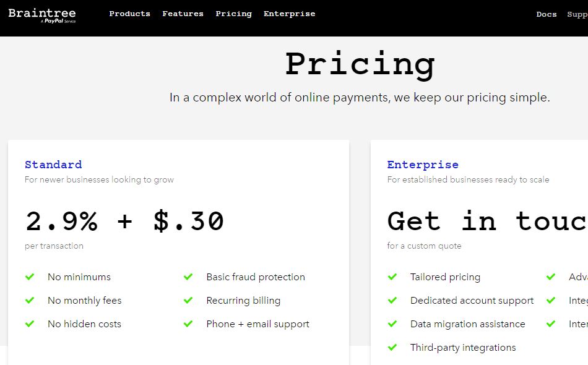Open the Docs link

point(547,14)
